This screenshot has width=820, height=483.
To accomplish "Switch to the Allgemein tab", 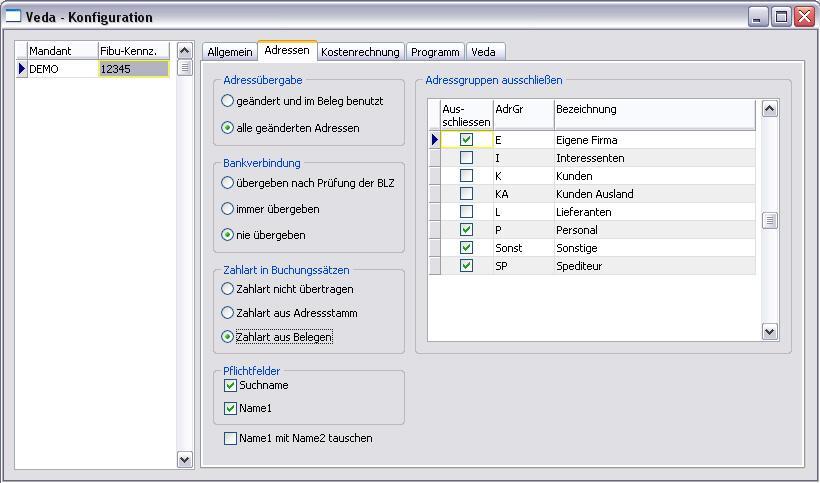I will tap(230, 52).
